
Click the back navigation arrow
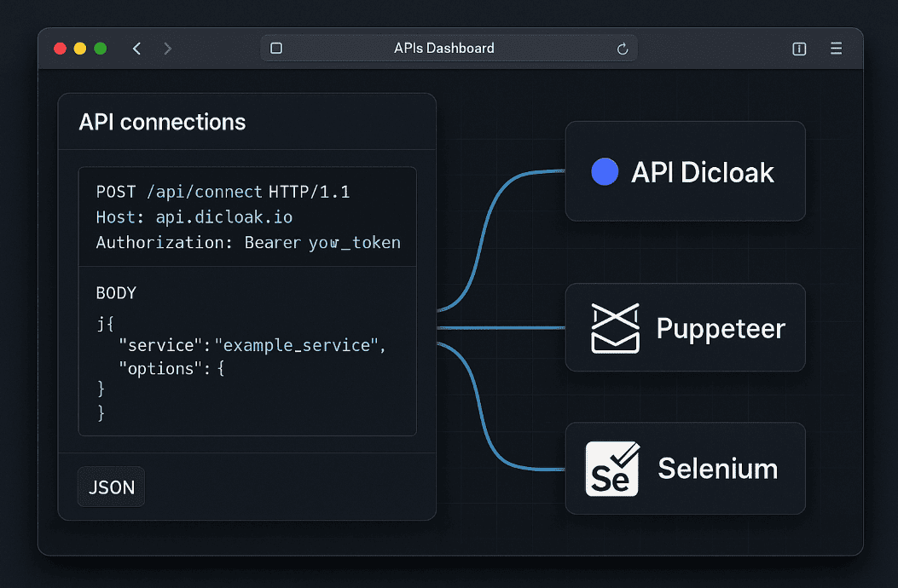[136, 49]
